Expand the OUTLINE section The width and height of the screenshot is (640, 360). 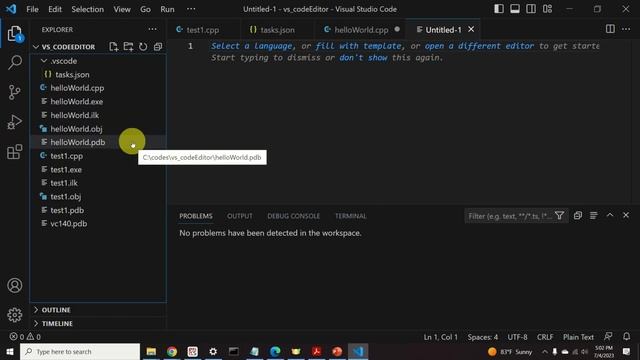pyautogui.click(x=36, y=310)
